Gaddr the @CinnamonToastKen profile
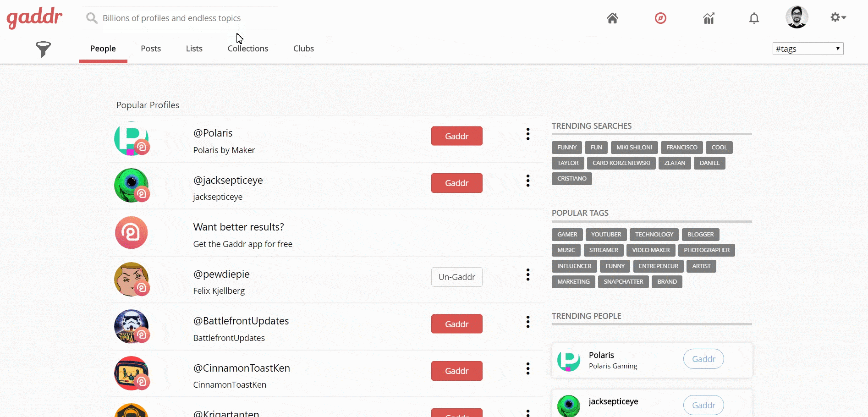Viewport: 868px width, 417px height. click(x=457, y=371)
